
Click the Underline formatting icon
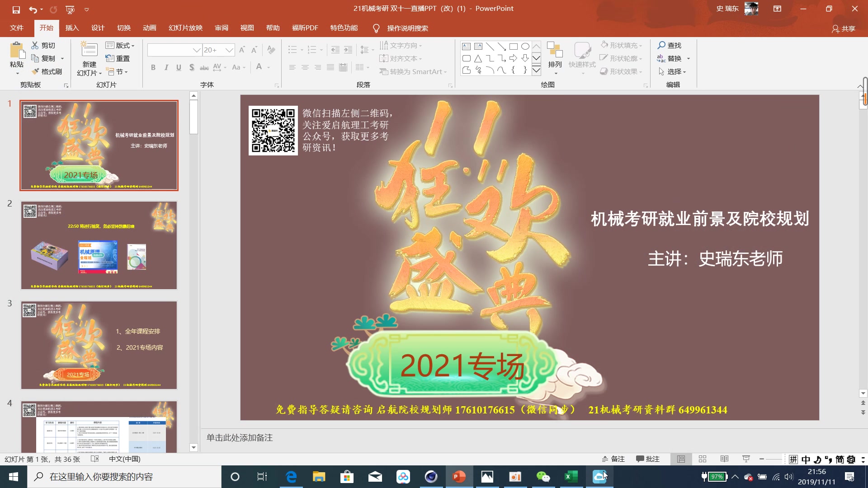(179, 67)
